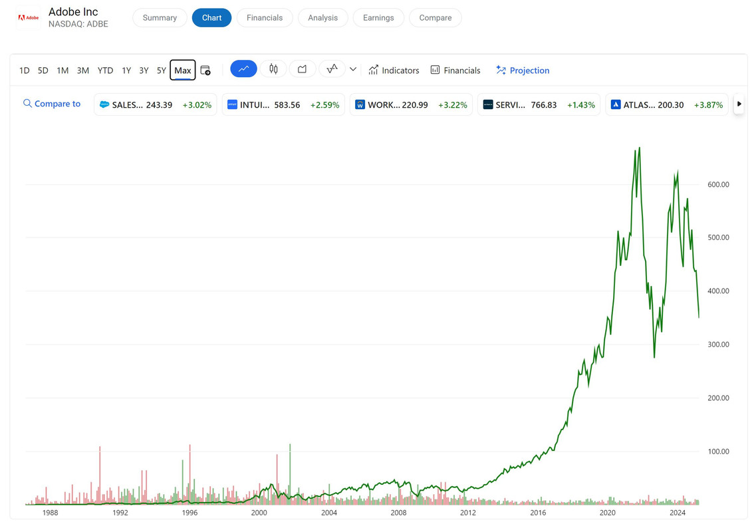Select the 1Y range

click(126, 70)
